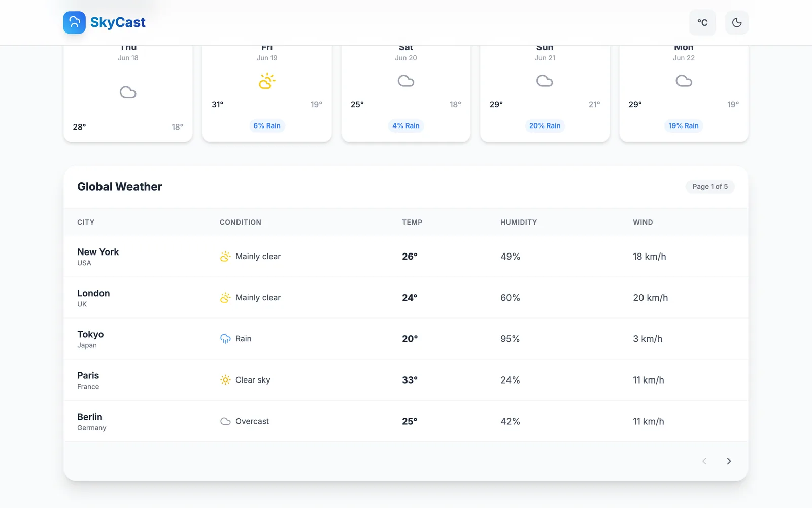Click the Clear sky label for Paris

click(x=253, y=380)
